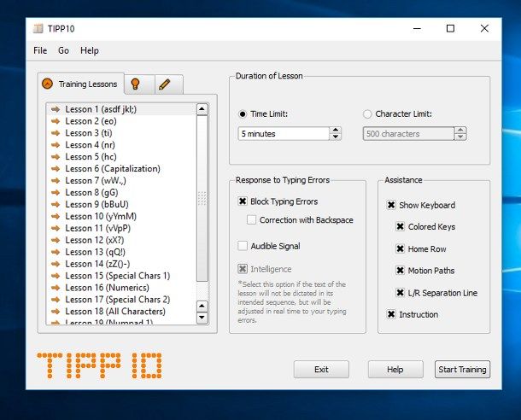Screen dimensions: 521x420
Task: Increase time limit with up arrow
Action: click(x=336, y=131)
